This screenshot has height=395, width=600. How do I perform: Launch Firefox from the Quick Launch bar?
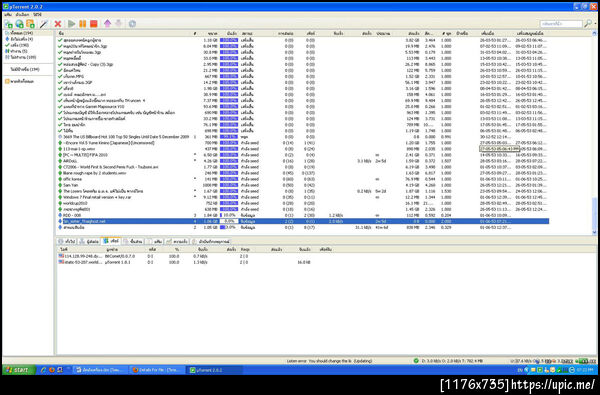click(52, 370)
